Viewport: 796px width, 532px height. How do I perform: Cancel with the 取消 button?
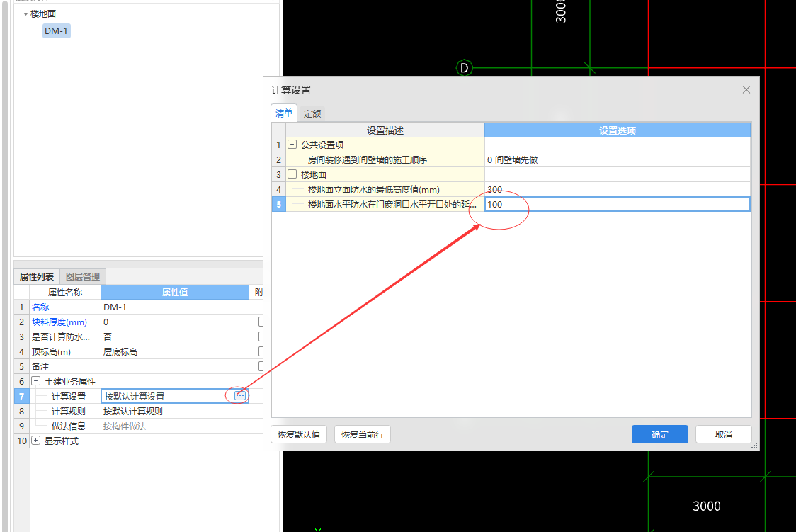[723, 434]
